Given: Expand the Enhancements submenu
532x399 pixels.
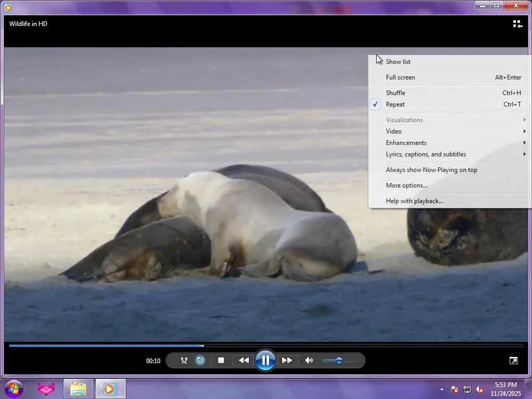Looking at the screenshot, I should coord(406,143).
